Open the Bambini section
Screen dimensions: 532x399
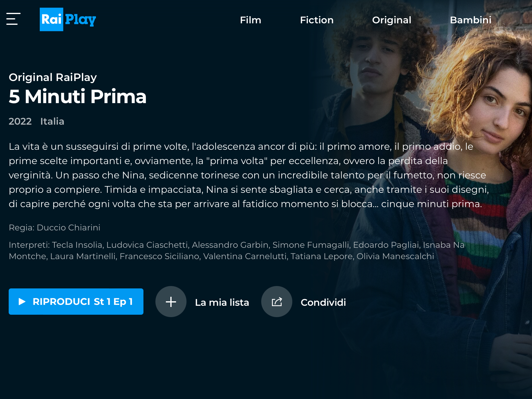coord(471,20)
